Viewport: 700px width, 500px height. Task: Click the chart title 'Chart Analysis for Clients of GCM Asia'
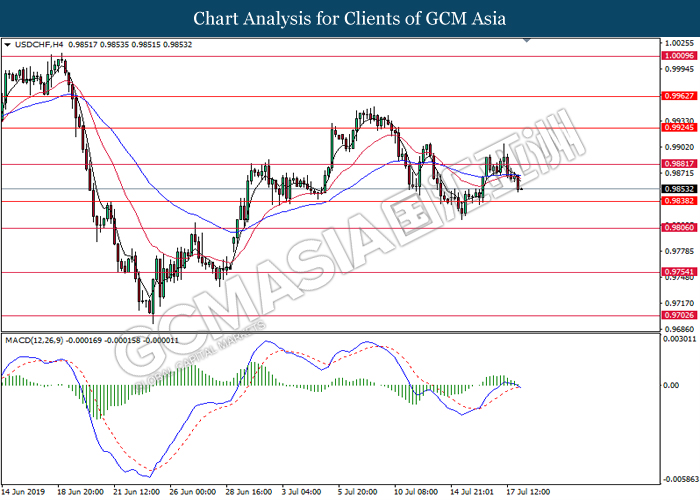(x=350, y=18)
